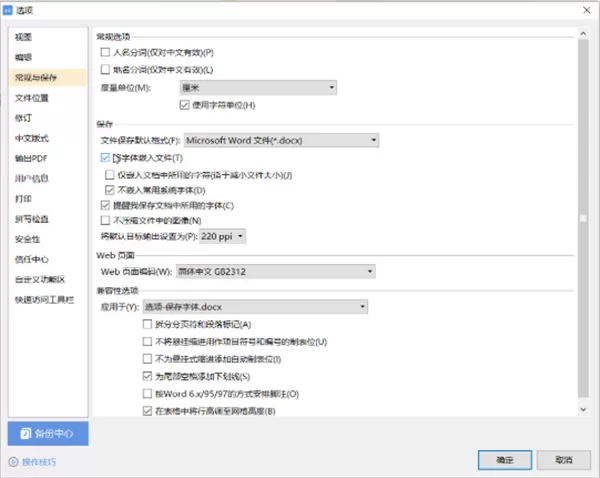The image size is (600, 478).
Task: Click the vertical scrollbar thumb
Action: [x=583, y=218]
